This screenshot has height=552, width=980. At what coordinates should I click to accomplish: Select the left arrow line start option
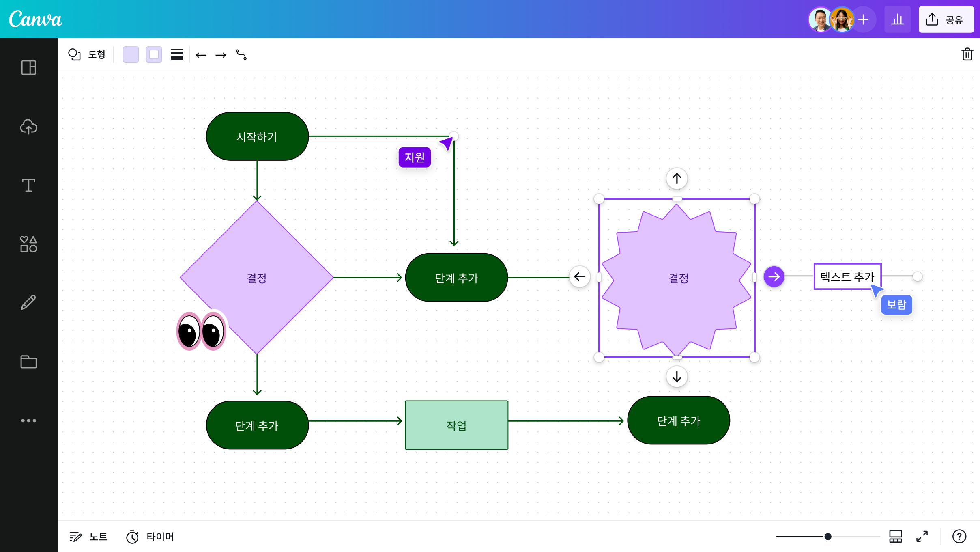point(201,55)
